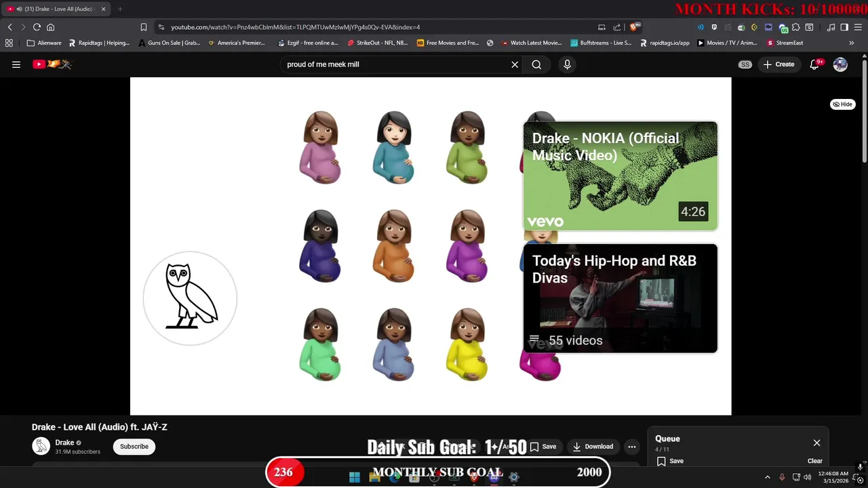This screenshot has height=488, width=868.
Task: Install app icon in address bar
Action: [601, 27]
